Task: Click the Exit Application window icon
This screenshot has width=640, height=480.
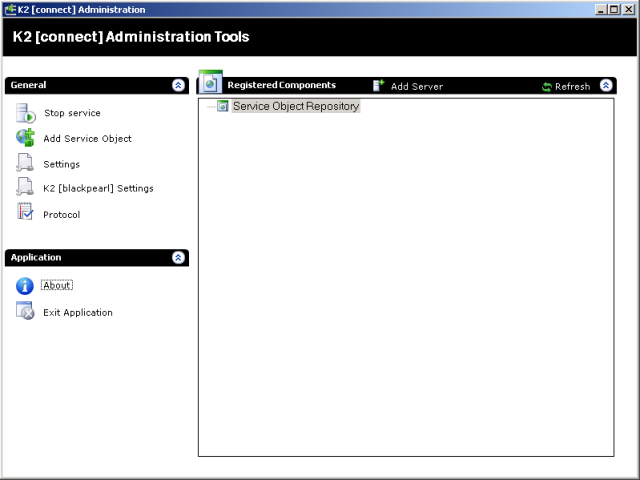Action: point(25,311)
